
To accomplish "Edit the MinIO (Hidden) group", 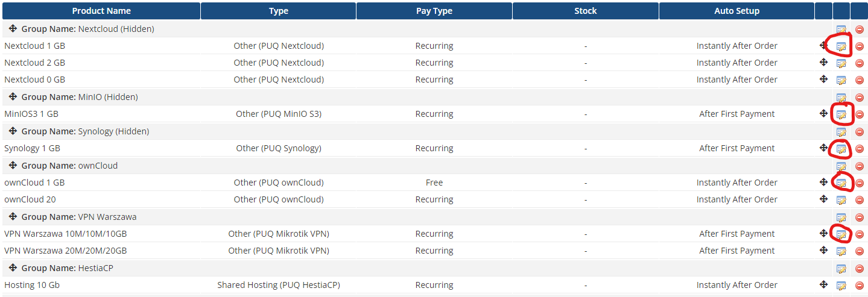I will [x=841, y=97].
